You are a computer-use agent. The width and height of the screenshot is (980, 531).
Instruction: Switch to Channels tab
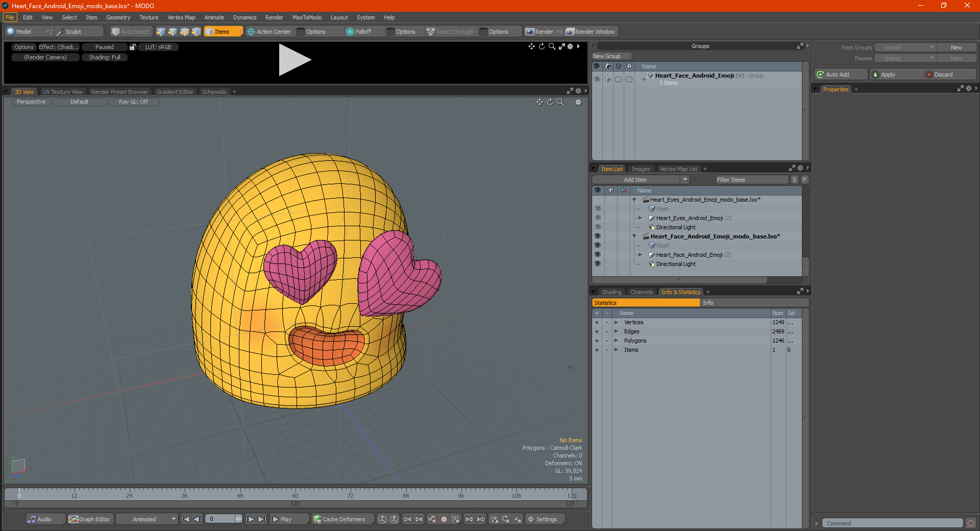[642, 292]
